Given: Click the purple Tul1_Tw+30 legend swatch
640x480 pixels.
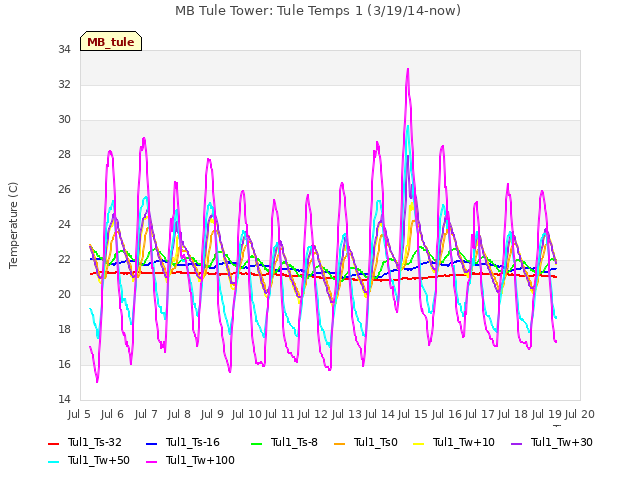Looking at the screenshot, I should (516, 444).
